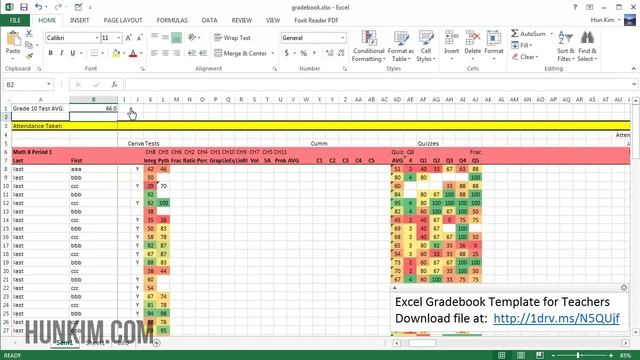This screenshot has height=360, width=640.
Task: Apply the Percent Style format icon
Action: tap(303, 53)
